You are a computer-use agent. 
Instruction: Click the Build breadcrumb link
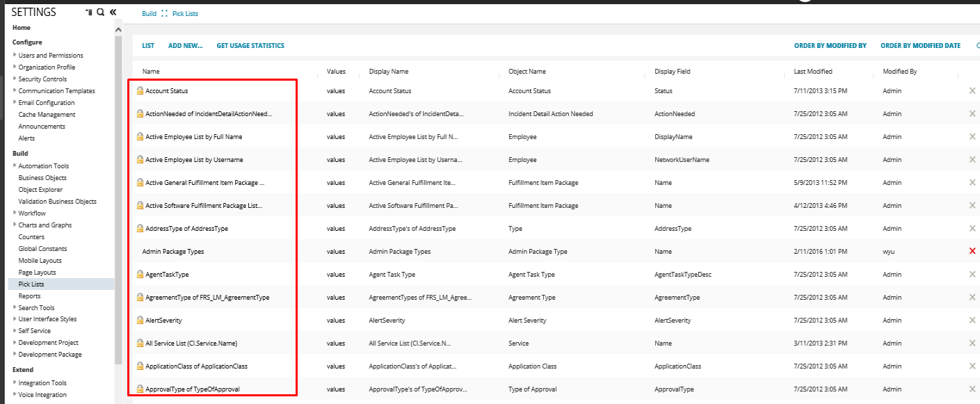point(149,13)
